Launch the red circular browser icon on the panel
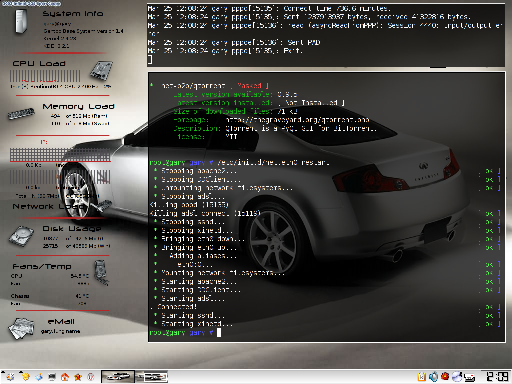This screenshot has height=384, width=512. pyautogui.click(x=91, y=377)
